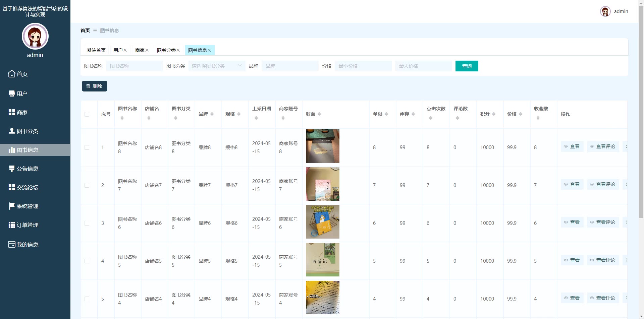This screenshot has height=319, width=644.
Task: Click the 商家 grid icon in sidebar
Action: (x=12, y=112)
